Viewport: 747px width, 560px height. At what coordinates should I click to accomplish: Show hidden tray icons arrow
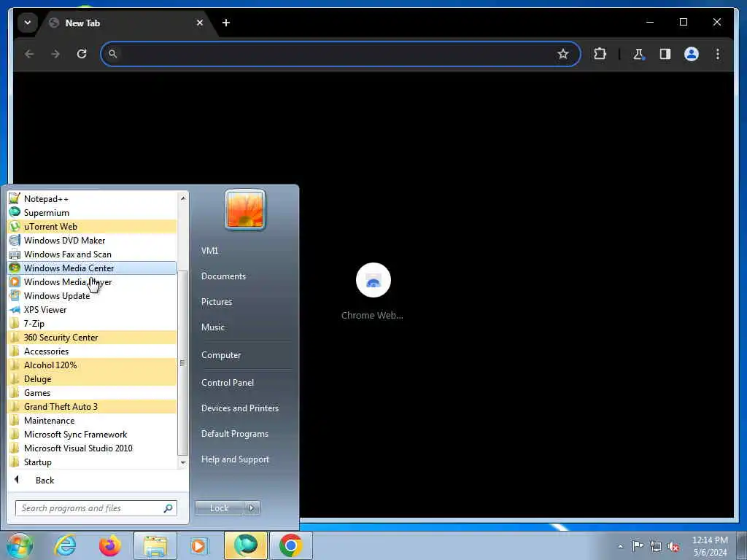click(x=620, y=547)
